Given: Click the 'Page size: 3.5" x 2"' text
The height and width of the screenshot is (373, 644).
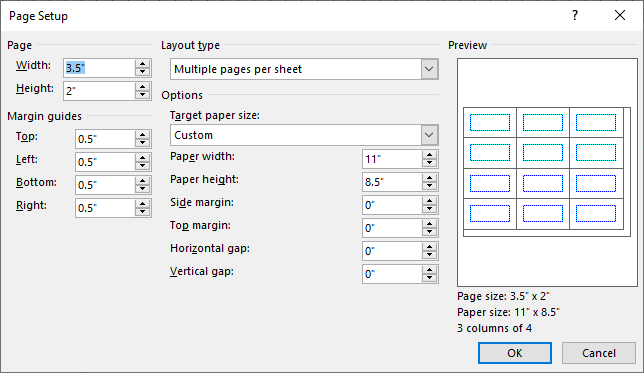Looking at the screenshot, I should [x=503, y=296].
